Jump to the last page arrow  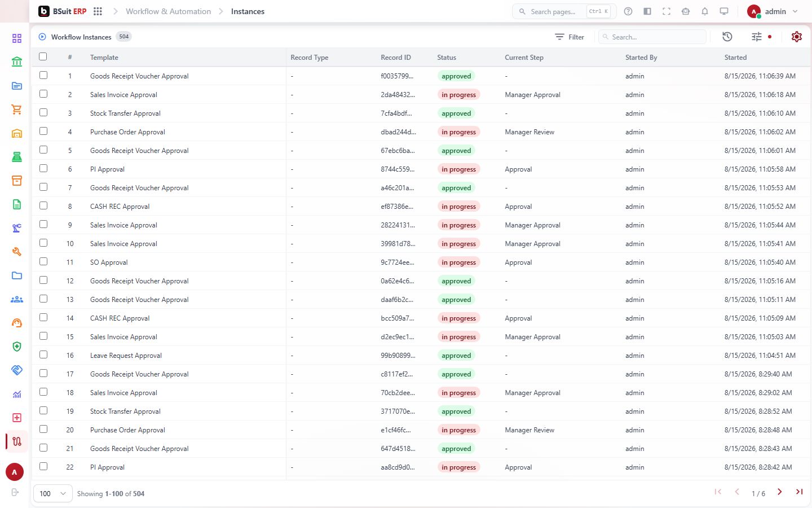[x=799, y=492]
